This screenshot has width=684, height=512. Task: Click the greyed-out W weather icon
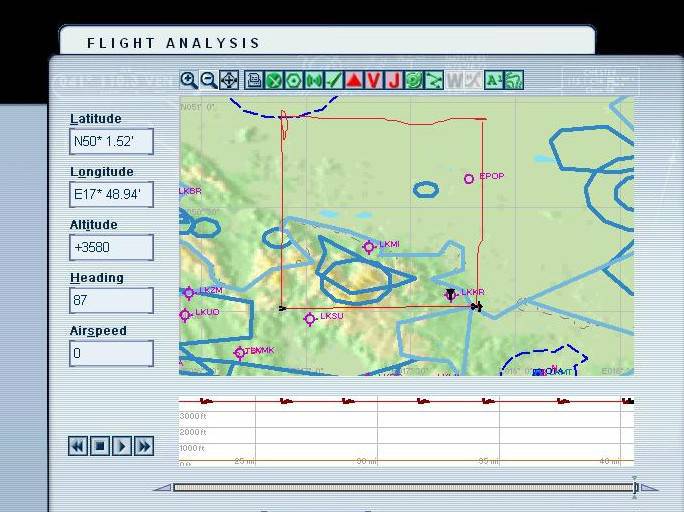[x=454, y=80]
